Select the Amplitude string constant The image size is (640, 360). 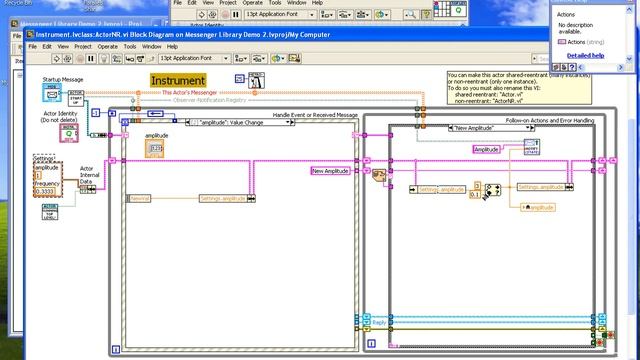pos(486,149)
